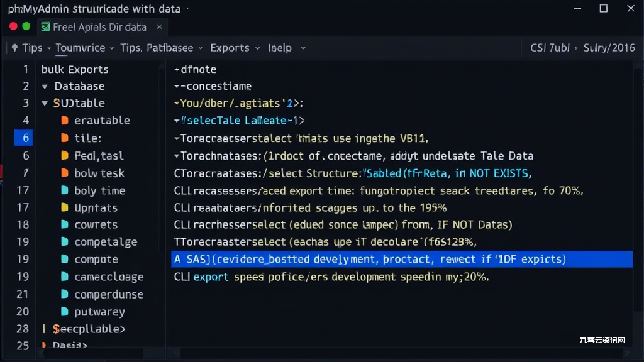The image size is (644, 362).
Task: Click the teal icon for boly time
Action: click(65, 190)
